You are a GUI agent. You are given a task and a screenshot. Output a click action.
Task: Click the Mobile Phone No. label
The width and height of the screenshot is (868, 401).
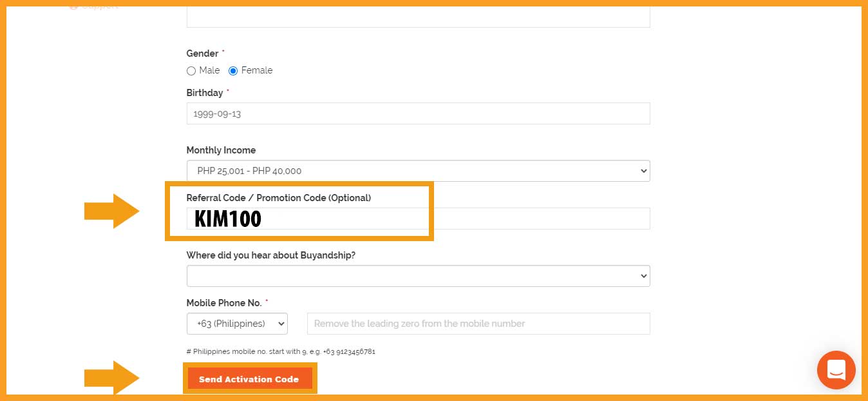click(x=224, y=303)
